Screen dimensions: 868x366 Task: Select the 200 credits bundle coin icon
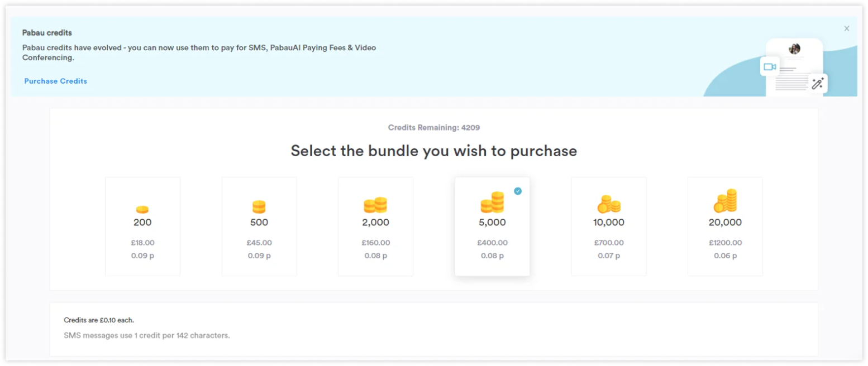coord(142,209)
